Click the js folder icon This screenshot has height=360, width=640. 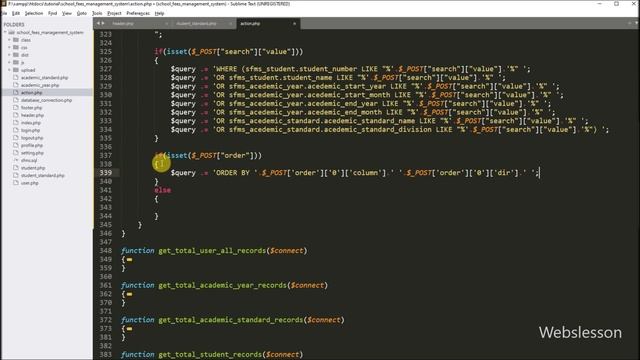16,62
